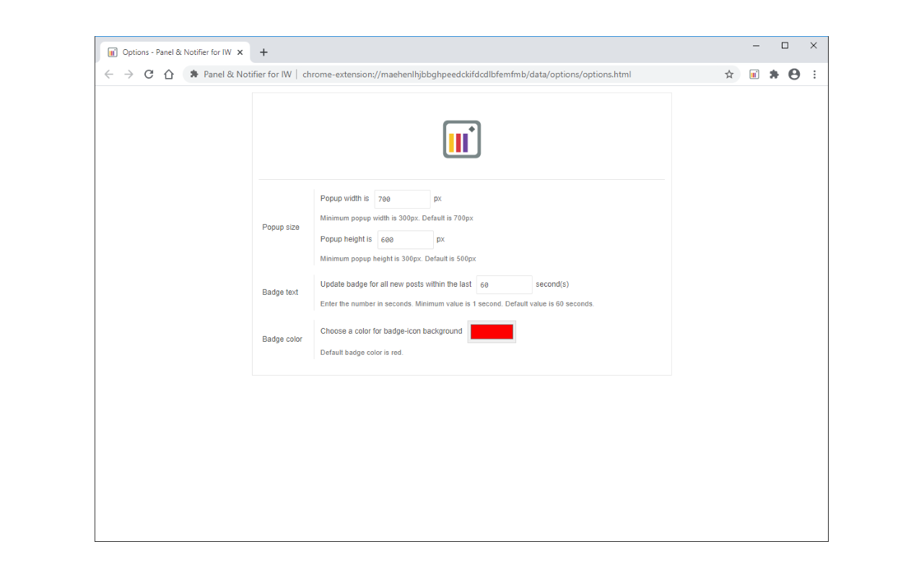Click the 'Popup size' section label
Screen dimensions: 924x578
coord(281,227)
